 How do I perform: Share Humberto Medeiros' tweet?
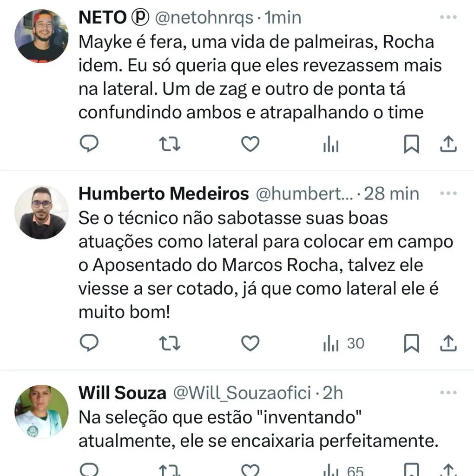pyautogui.click(x=448, y=344)
